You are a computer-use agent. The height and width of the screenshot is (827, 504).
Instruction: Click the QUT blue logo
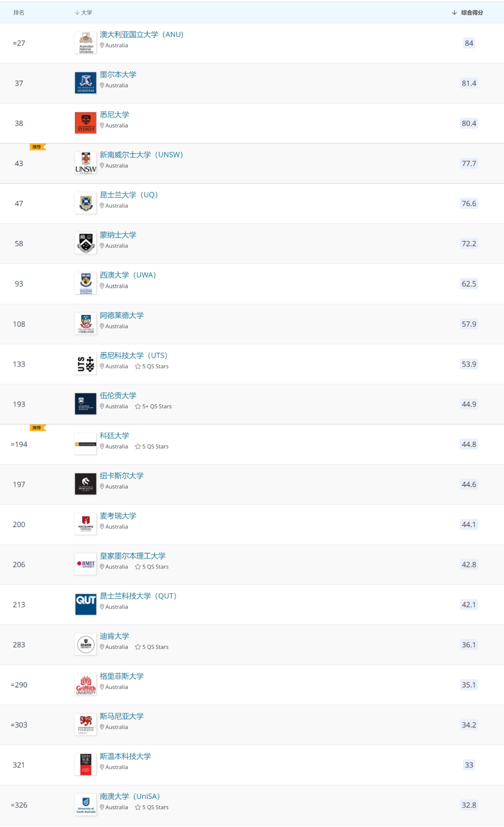click(x=85, y=604)
